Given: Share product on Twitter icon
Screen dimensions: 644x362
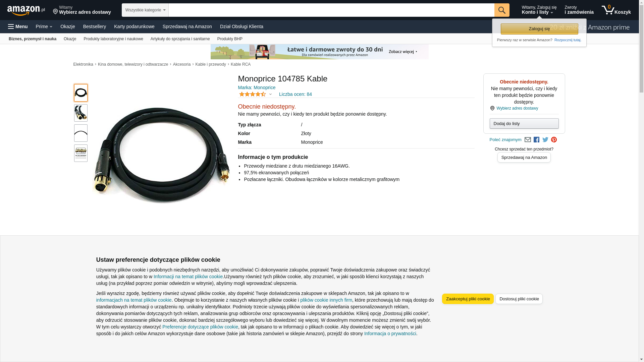Looking at the screenshot, I should tap(545, 140).
